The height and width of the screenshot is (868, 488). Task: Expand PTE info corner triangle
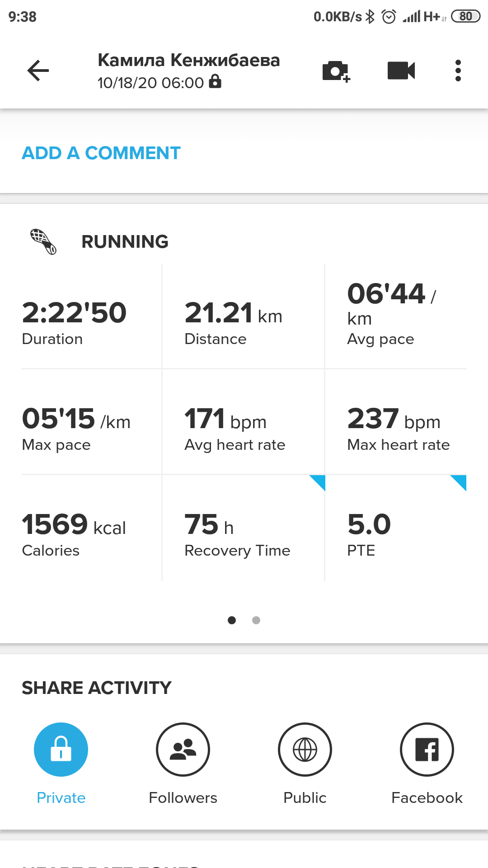pos(460,481)
